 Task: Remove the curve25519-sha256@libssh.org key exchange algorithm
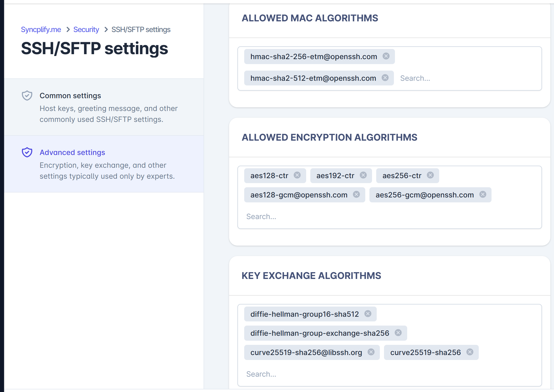pos(372,352)
